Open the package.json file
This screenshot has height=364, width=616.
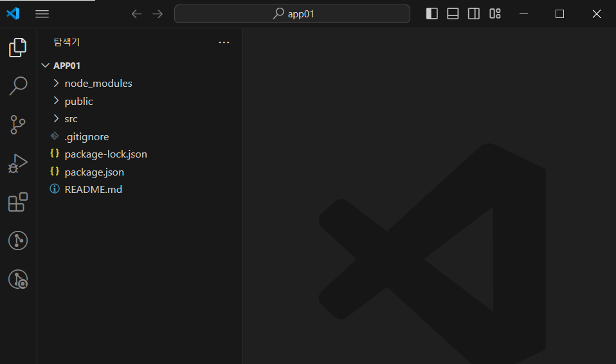[140, 172]
